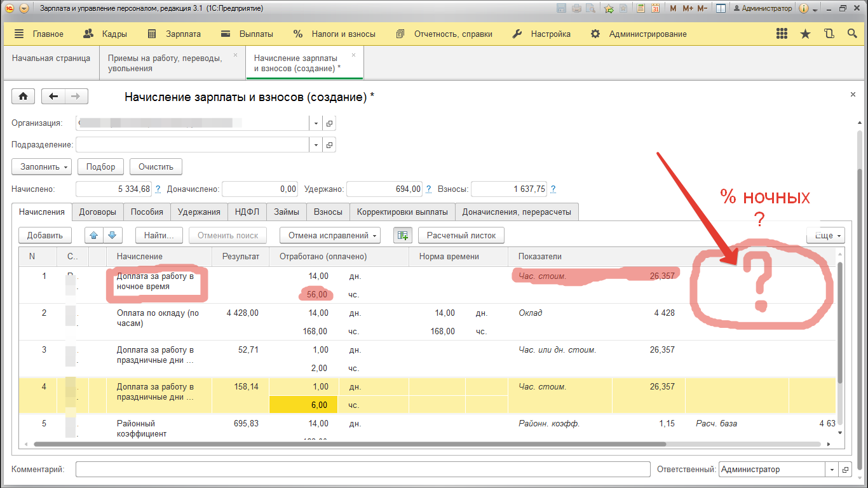Open the Еще menu

825,235
